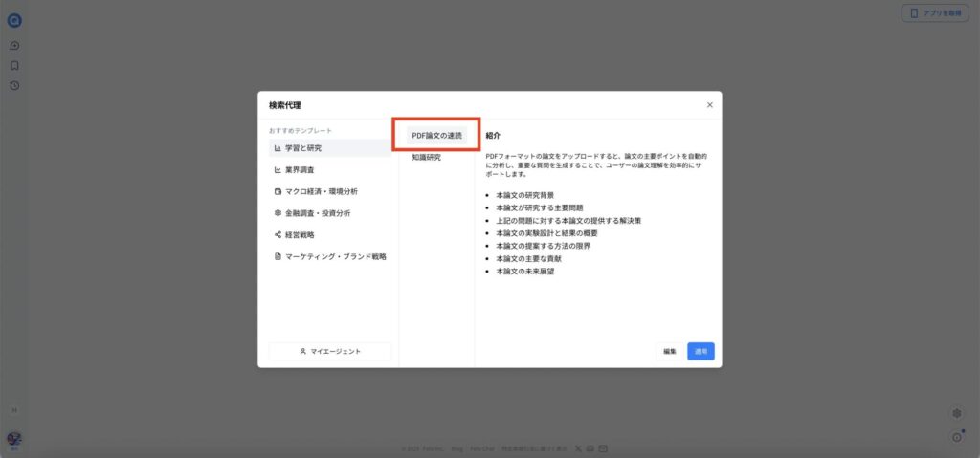Click the おすすめテンプレート label

(301, 131)
